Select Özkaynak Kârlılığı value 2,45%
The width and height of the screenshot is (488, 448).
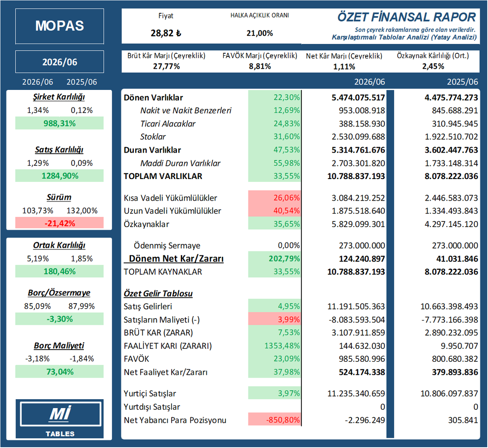(x=433, y=66)
